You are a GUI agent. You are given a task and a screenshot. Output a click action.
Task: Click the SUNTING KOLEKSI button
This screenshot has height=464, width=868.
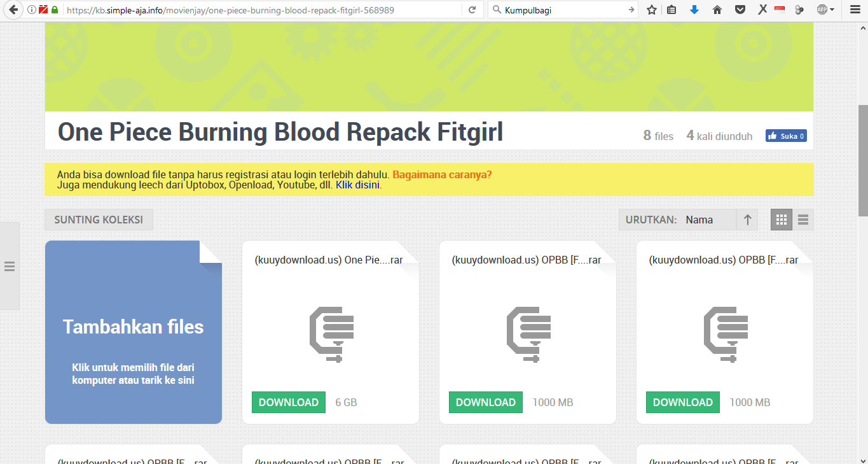click(99, 220)
